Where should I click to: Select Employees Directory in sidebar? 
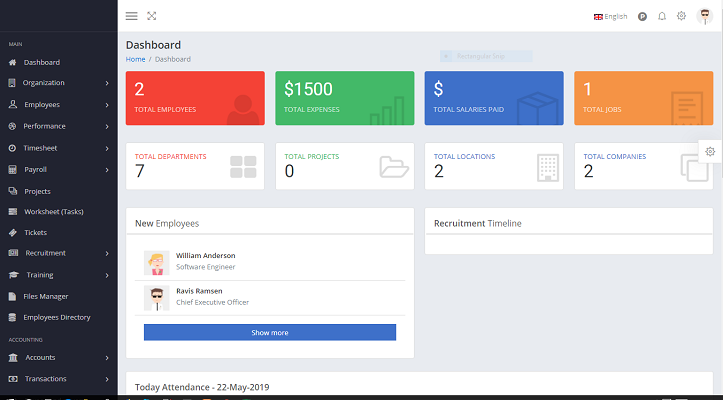pos(57,317)
